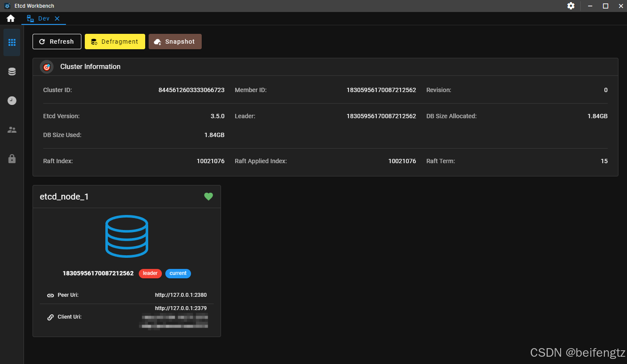
Task: Open the lease clock sidebar icon
Action: [x=12, y=101]
